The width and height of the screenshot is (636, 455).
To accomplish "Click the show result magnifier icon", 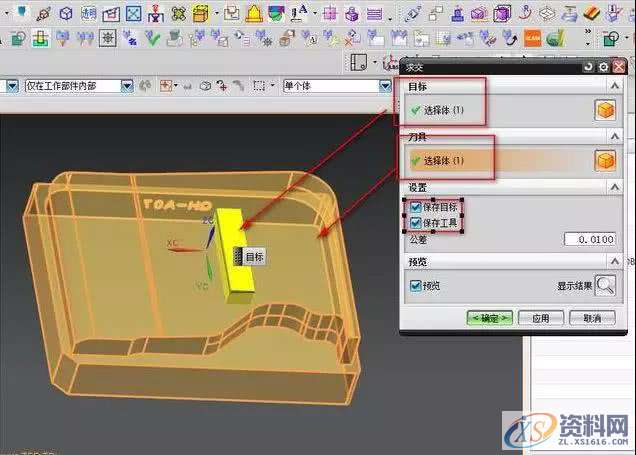I will point(605,287).
